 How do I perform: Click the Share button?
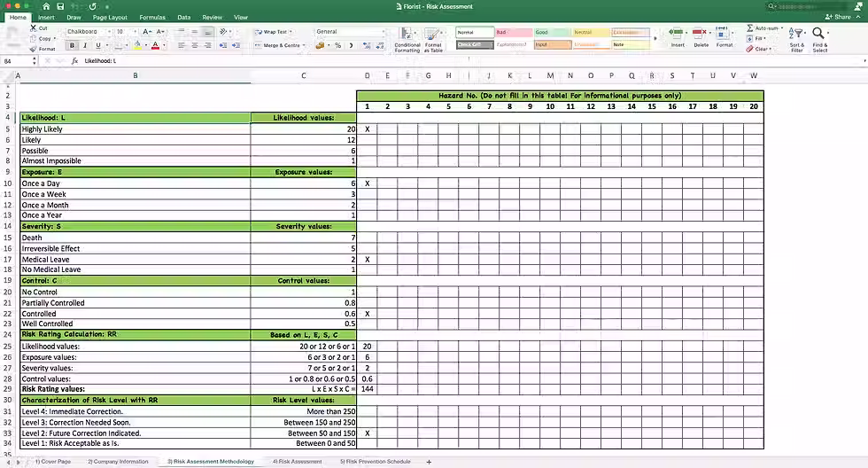pos(838,17)
